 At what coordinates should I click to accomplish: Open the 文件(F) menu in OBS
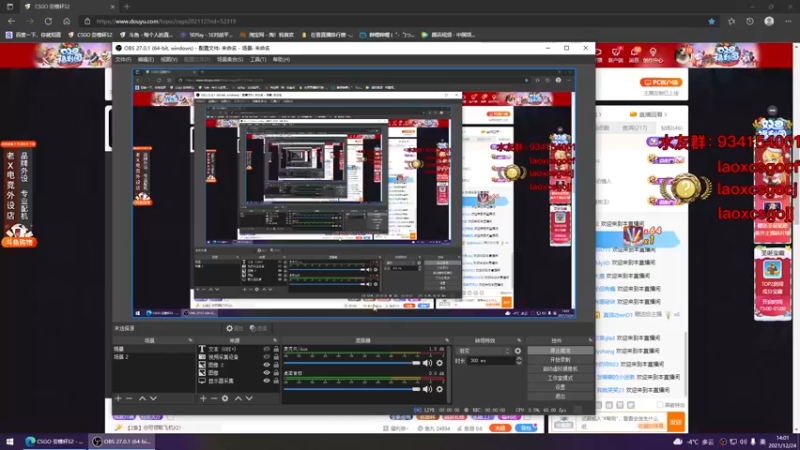(123, 60)
